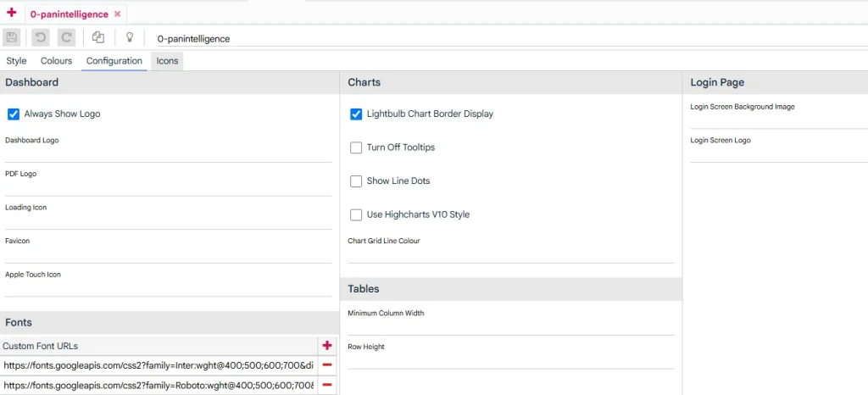Click the red plus new-tab icon

[12, 13]
